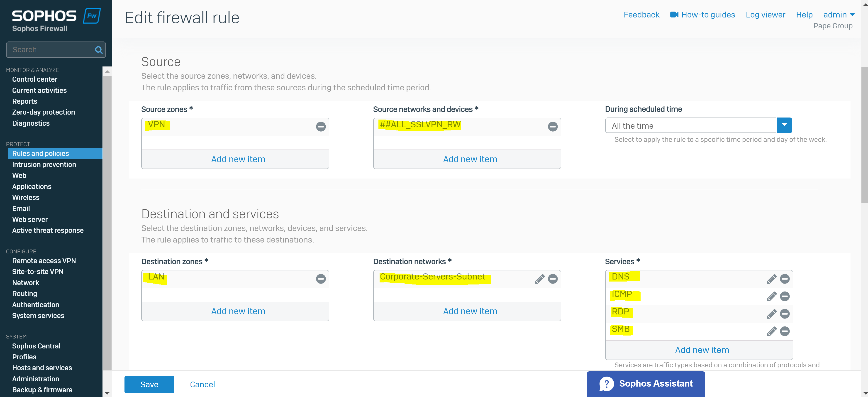
Task: Cancel editing the firewall rule
Action: click(202, 384)
